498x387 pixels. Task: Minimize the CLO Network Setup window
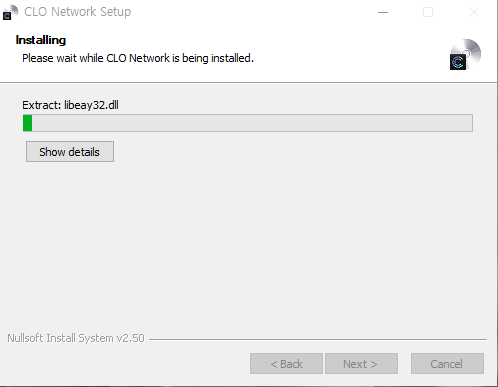coord(383,12)
